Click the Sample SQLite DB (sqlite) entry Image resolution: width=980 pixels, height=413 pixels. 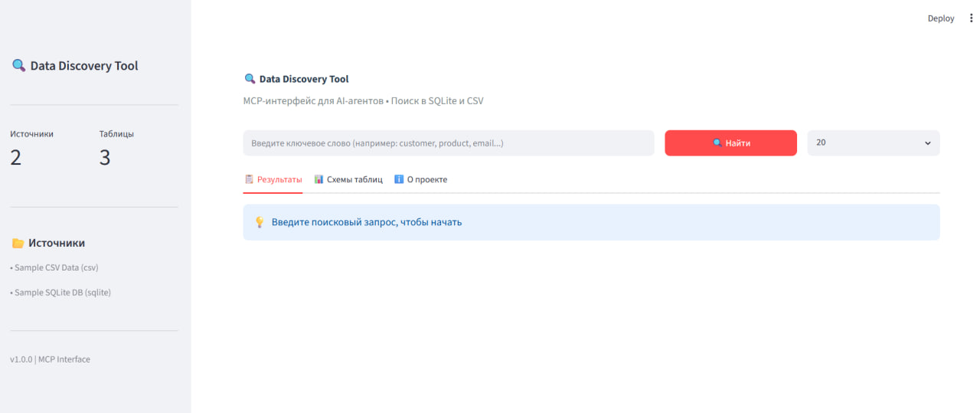pos(60,293)
